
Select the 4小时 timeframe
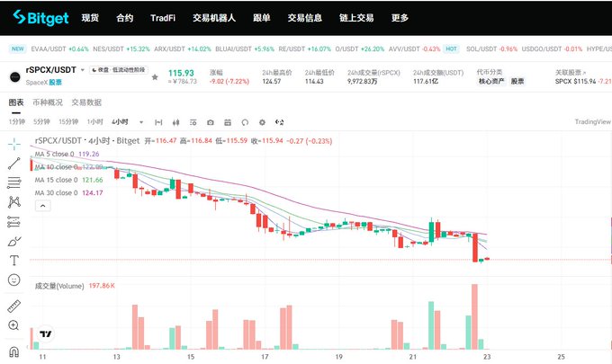pyautogui.click(x=121, y=122)
